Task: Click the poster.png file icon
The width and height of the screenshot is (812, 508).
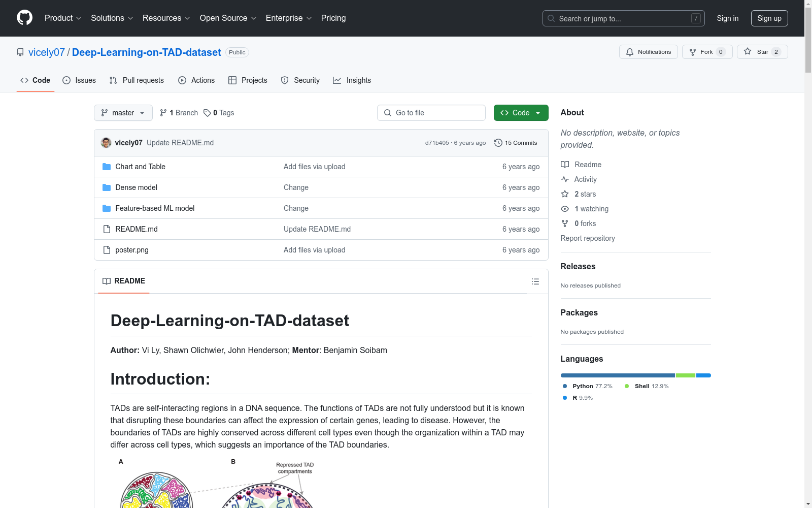Action: (x=107, y=250)
